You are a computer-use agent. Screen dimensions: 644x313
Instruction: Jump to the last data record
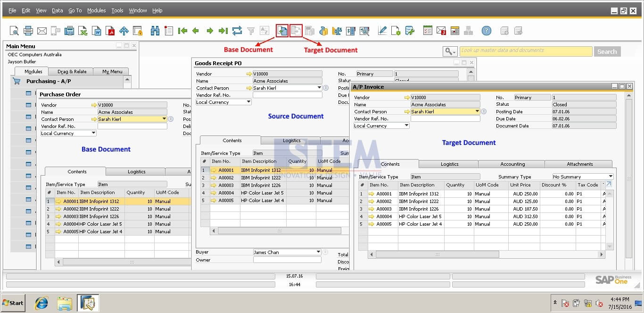[x=223, y=31]
